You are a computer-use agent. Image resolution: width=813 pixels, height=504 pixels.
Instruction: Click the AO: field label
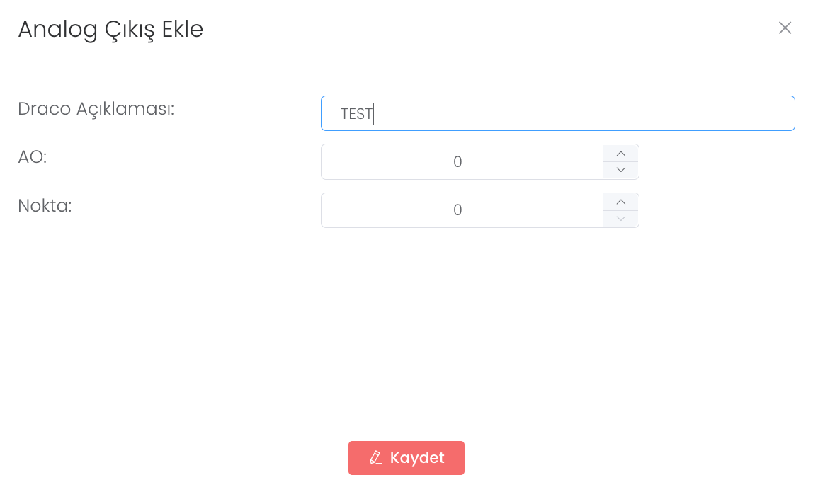(x=33, y=157)
